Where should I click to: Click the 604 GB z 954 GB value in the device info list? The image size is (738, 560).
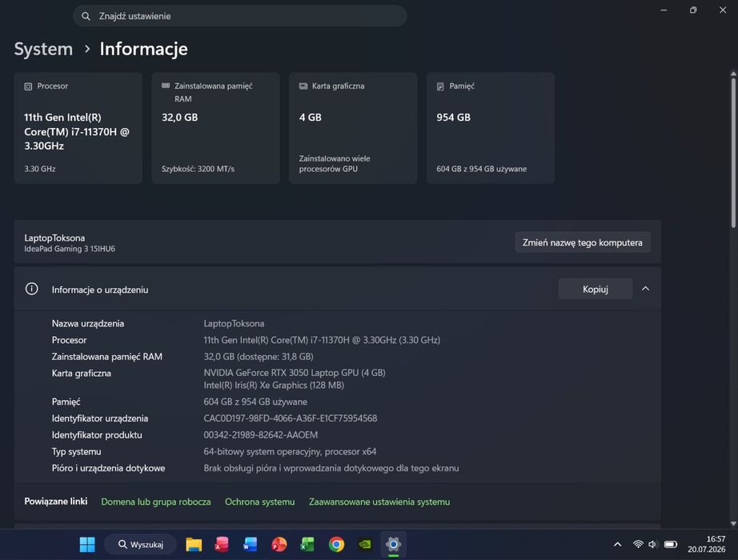point(255,402)
